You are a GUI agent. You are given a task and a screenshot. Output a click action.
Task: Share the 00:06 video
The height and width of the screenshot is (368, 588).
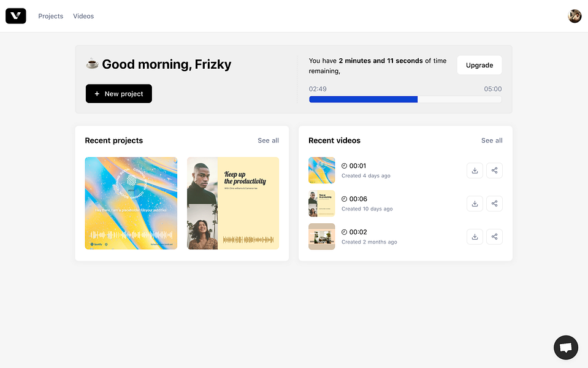click(494, 203)
